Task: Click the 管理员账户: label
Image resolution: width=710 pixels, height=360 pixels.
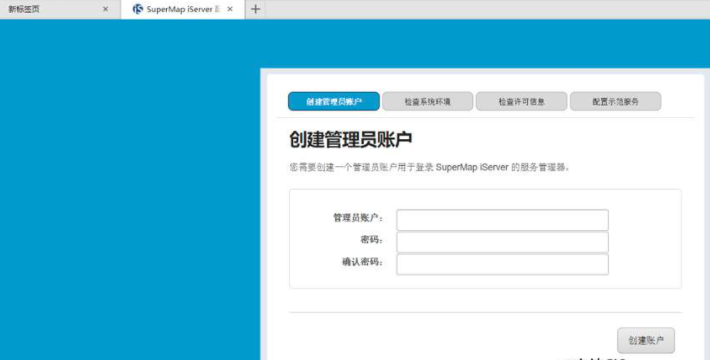Action: [358, 218]
